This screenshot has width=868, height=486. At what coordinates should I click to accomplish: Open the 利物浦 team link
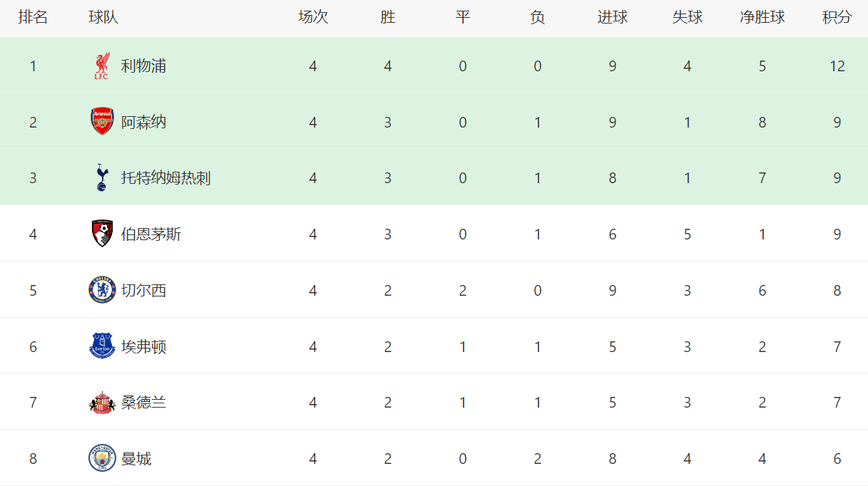143,66
